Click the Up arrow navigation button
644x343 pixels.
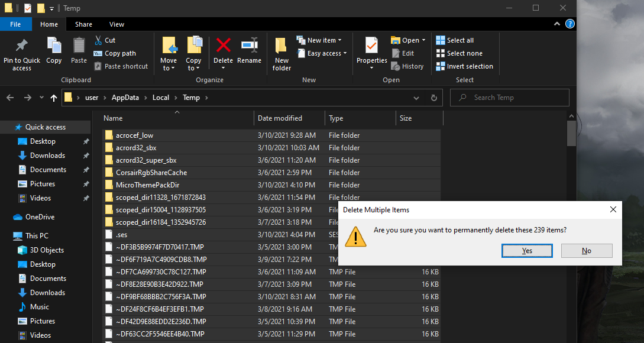54,98
